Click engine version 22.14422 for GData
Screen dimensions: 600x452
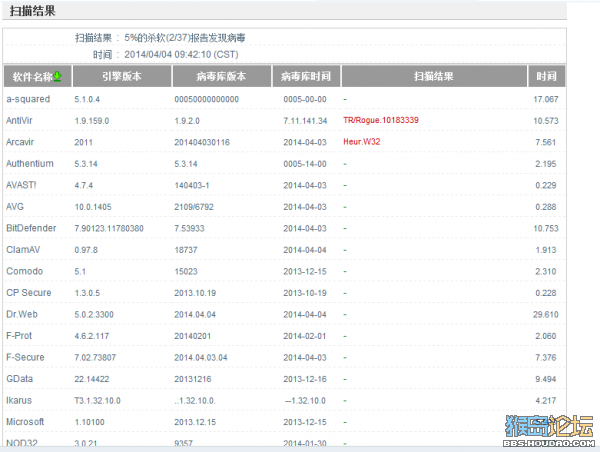click(x=92, y=379)
